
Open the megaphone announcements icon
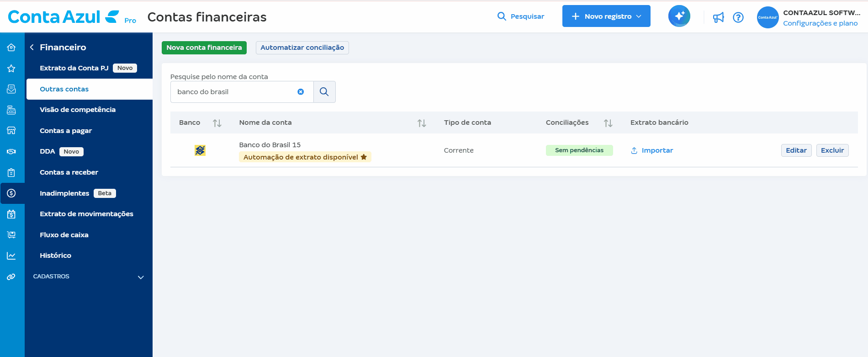click(x=719, y=17)
